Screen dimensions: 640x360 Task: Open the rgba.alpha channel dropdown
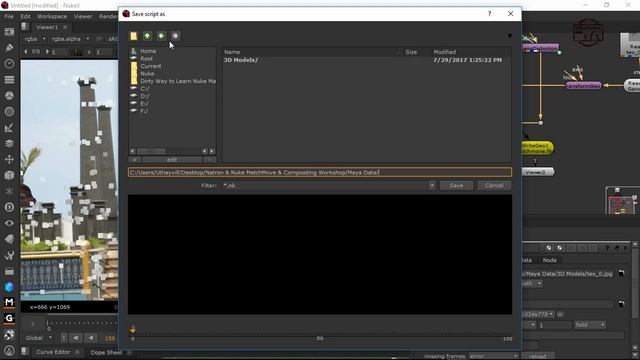tap(70, 39)
